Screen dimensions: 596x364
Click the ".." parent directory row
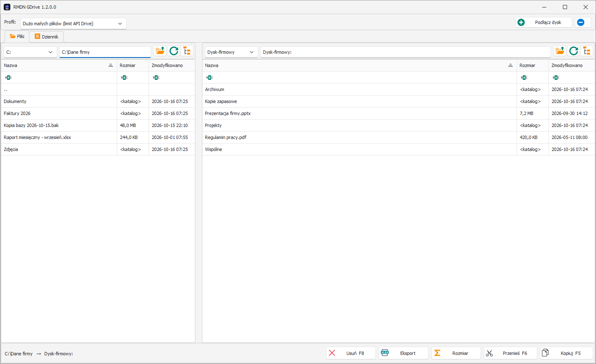pos(98,89)
